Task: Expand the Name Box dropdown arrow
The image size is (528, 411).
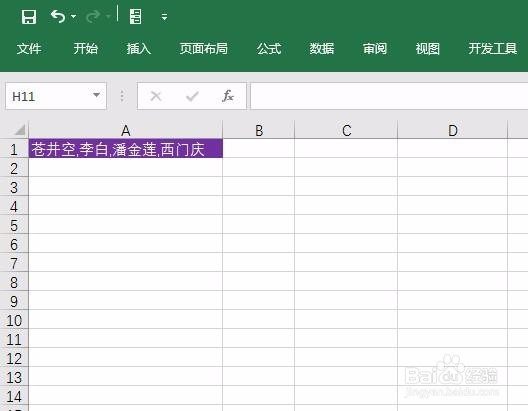Action: click(x=96, y=96)
